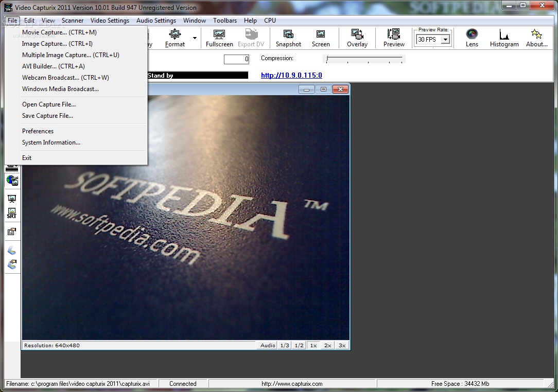Image resolution: width=558 pixels, height=392 pixels.
Task: Set preview zoom to 1x
Action: pyautogui.click(x=313, y=345)
